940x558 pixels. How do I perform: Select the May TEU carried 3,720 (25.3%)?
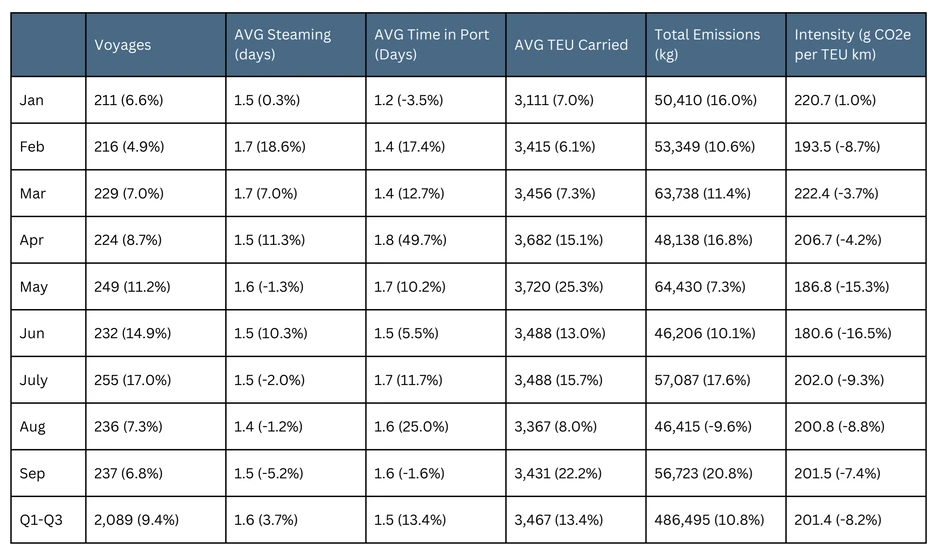[x=558, y=287]
